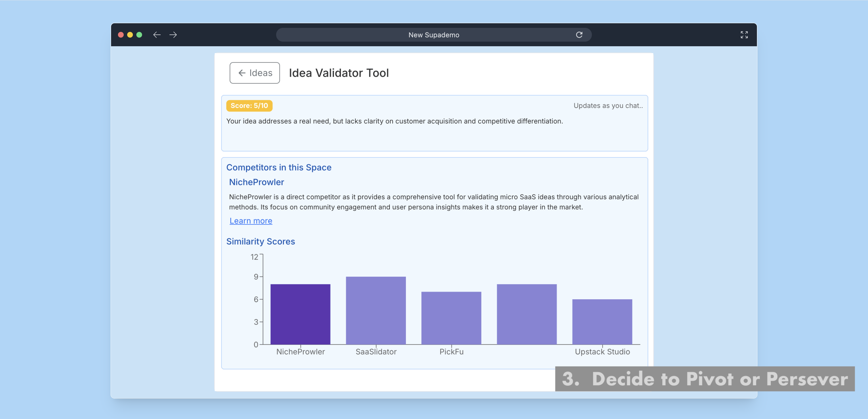
Task: Select the NicheProwler bar in chart
Action: [x=300, y=314]
